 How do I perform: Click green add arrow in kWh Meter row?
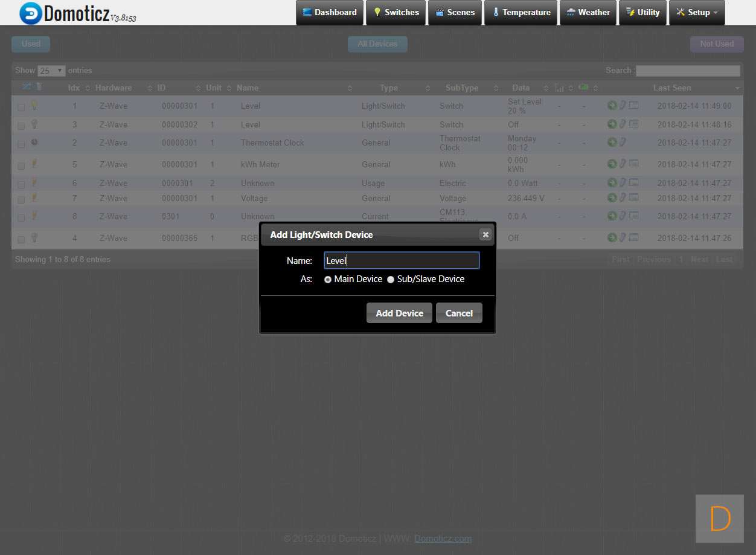pyautogui.click(x=612, y=164)
